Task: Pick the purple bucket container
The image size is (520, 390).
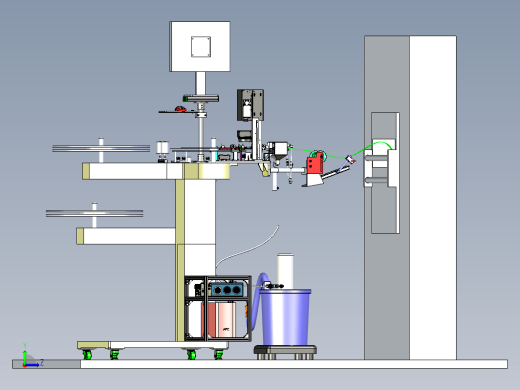Action: pyautogui.click(x=285, y=317)
